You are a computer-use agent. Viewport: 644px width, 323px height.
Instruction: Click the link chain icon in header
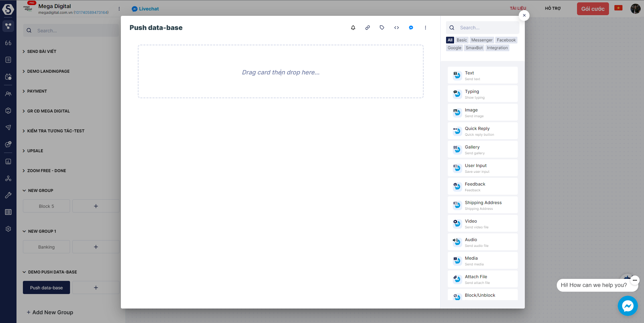pos(367,28)
